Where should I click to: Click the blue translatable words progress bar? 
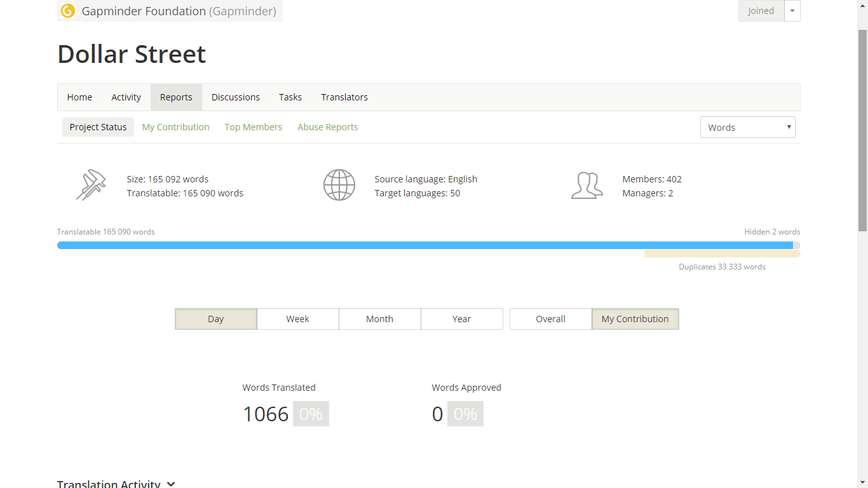(425, 245)
